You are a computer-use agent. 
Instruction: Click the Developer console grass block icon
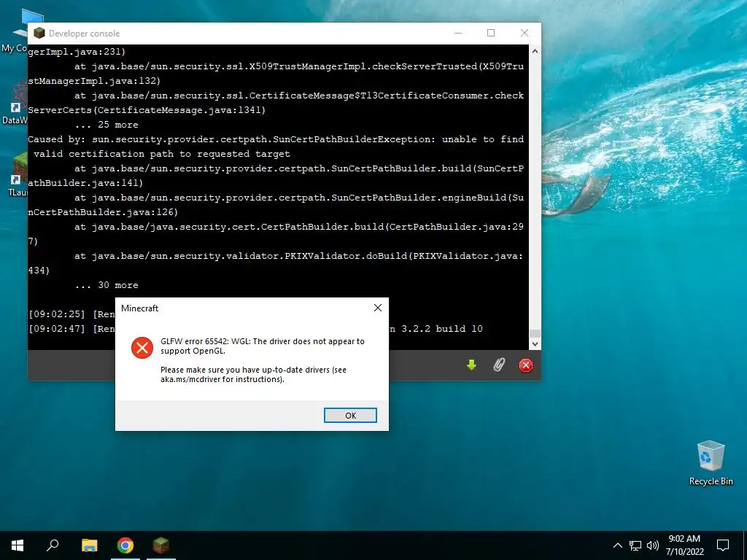tap(39, 33)
